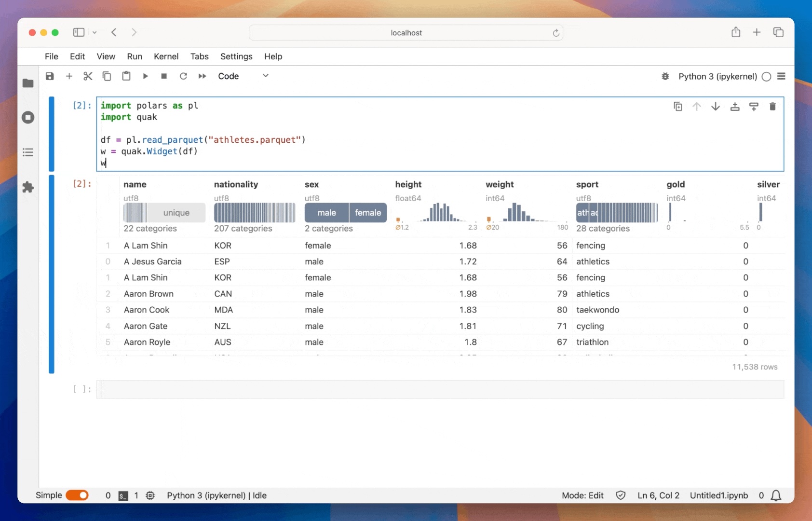The height and width of the screenshot is (521, 812).
Task: Open notification bell in status bar
Action: tap(776, 495)
